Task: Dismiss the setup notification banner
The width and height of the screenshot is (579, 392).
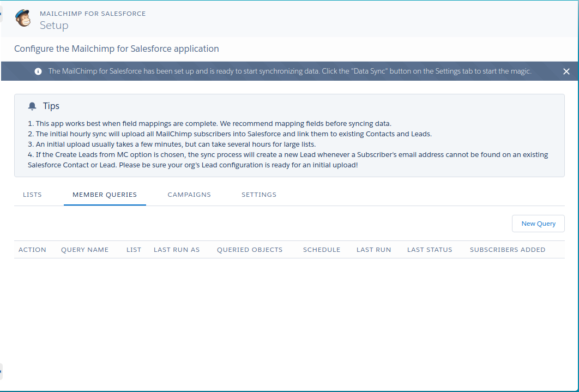Action: coord(566,71)
